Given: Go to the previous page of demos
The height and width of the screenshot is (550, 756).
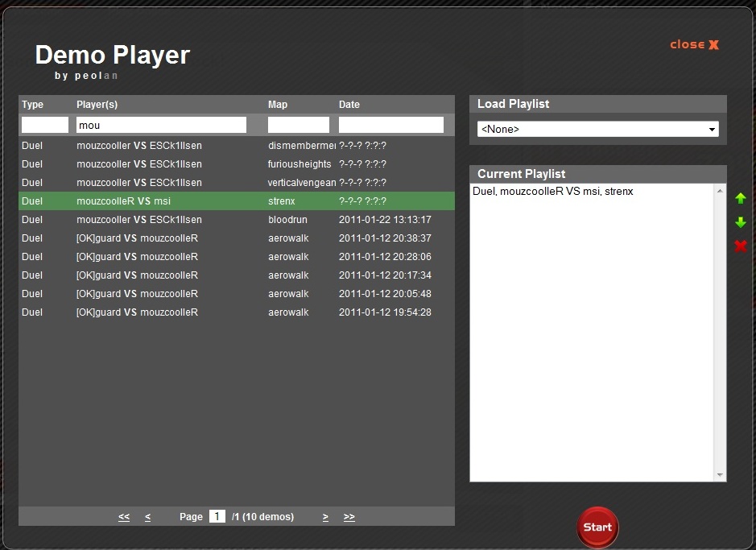Looking at the screenshot, I should coord(148,517).
